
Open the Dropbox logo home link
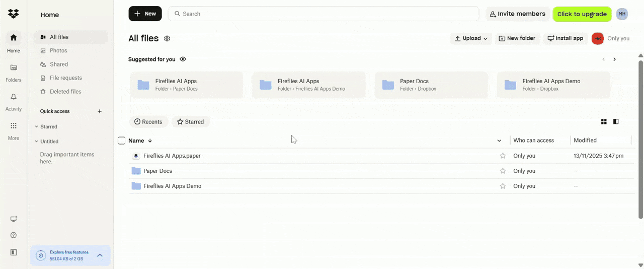[14, 14]
